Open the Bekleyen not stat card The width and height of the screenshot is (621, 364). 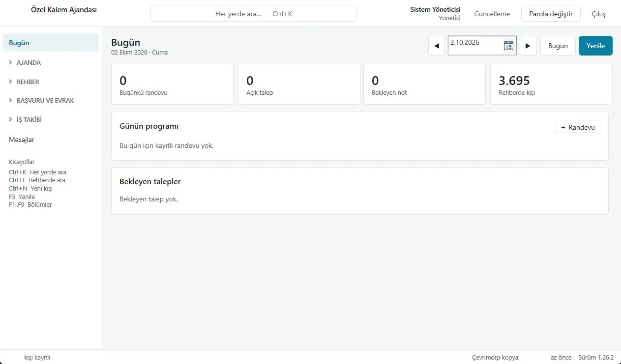tap(424, 84)
